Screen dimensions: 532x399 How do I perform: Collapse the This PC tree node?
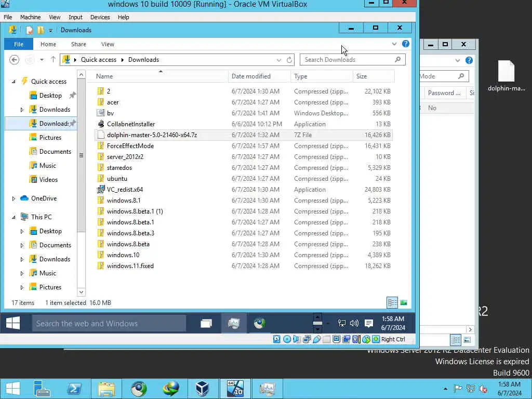14,217
